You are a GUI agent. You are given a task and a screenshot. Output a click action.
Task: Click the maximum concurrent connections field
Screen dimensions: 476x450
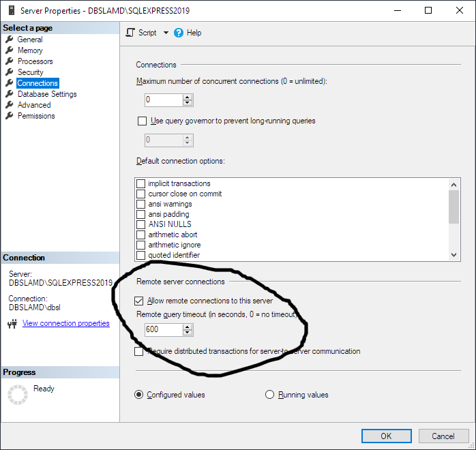click(x=164, y=100)
